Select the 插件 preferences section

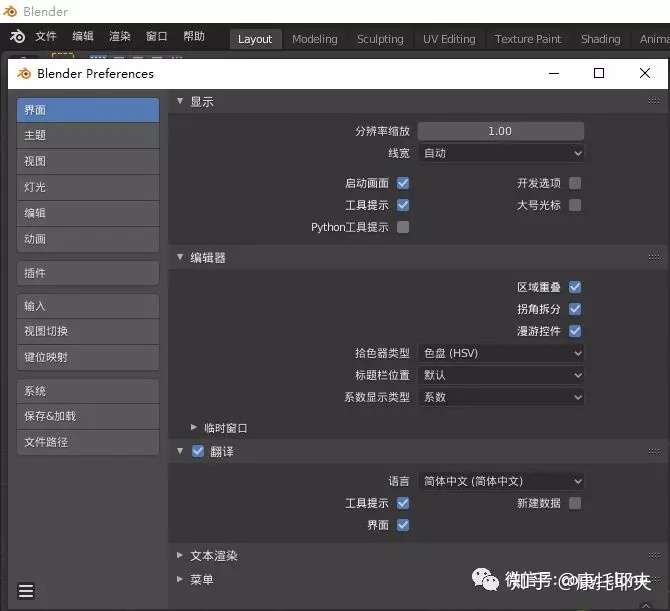pyautogui.click(x=88, y=273)
